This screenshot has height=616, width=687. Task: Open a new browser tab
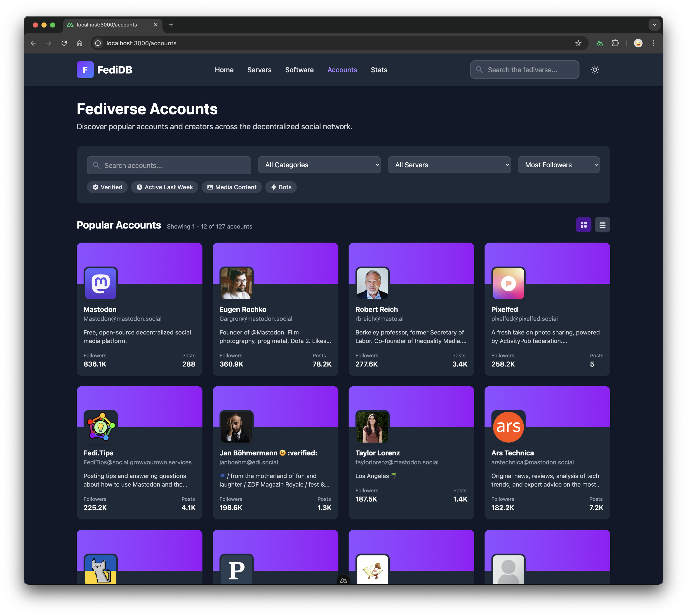[171, 25]
